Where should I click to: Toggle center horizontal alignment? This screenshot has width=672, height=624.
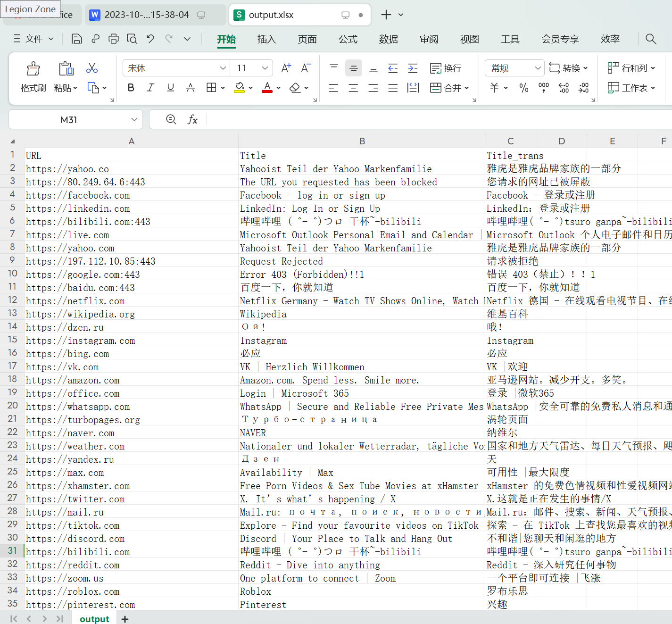[353, 88]
